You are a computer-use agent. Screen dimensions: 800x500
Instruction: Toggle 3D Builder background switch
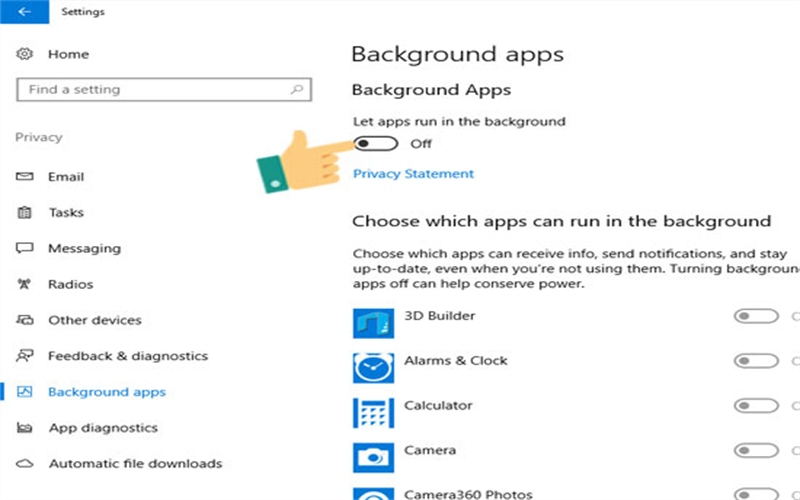756,316
